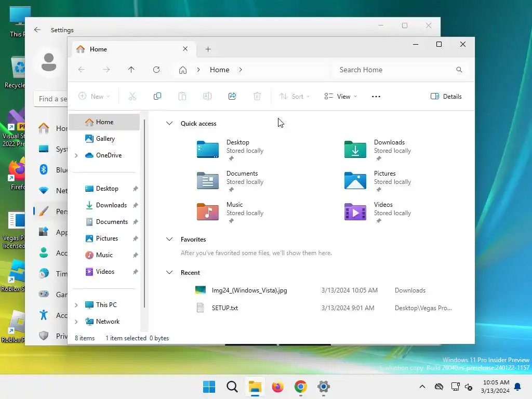532x399 pixels.
Task: Click pin icon beside Videos in sidebar
Action: tap(136, 272)
